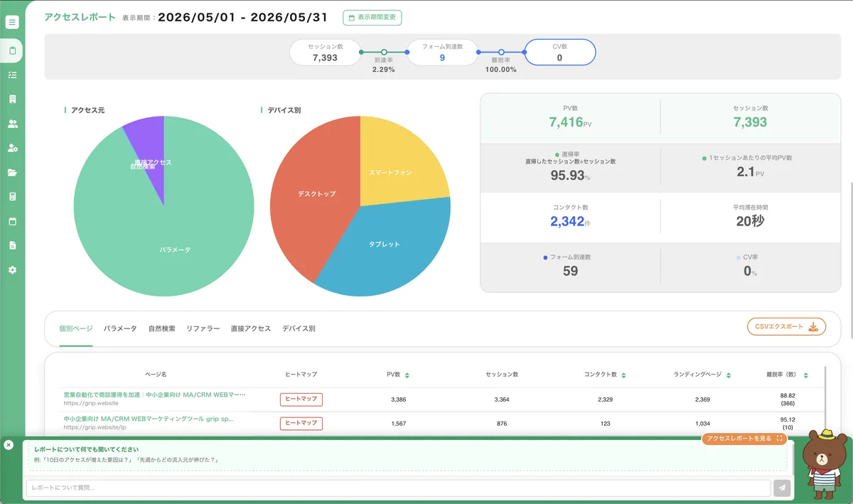
Task: Switch to the パラメータ tab
Action: coord(120,329)
